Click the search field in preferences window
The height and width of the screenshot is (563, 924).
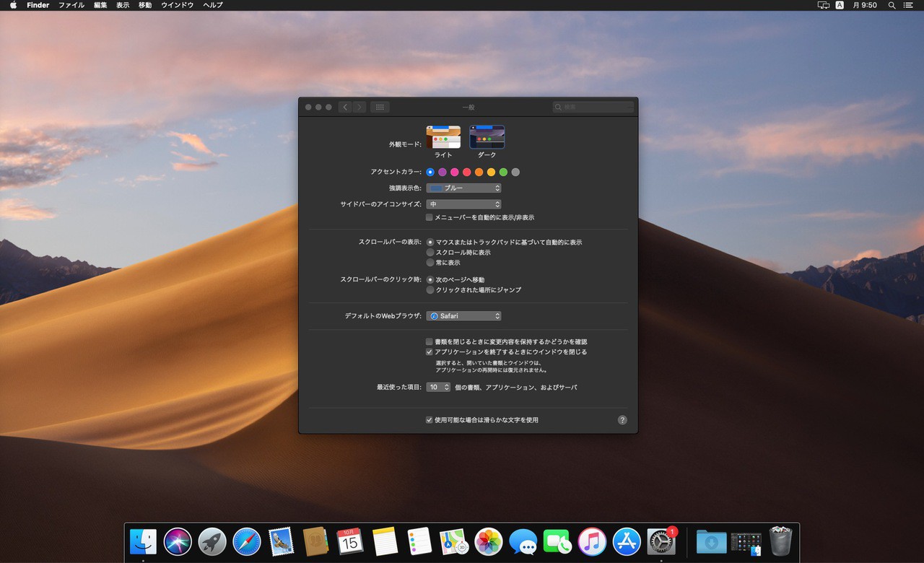click(x=593, y=107)
